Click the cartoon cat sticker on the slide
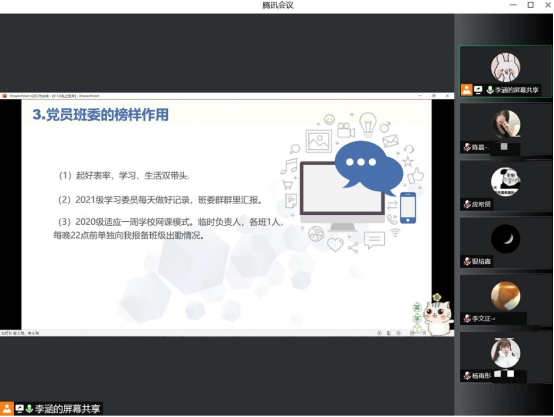554x417 pixels. 434,315
